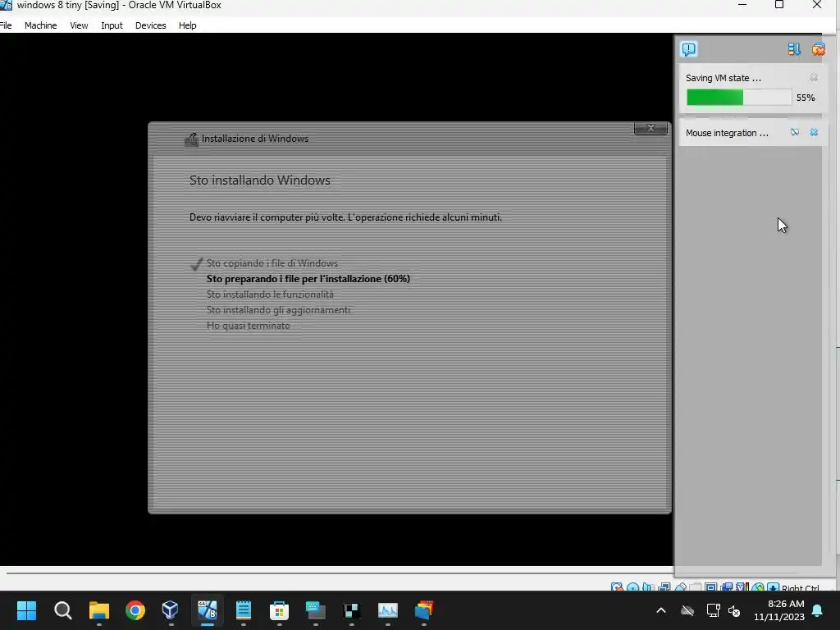The width and height of the screenshot is (840, 630).
Task: Close the Installazione di Windows dialog
Action: point(651,128)
